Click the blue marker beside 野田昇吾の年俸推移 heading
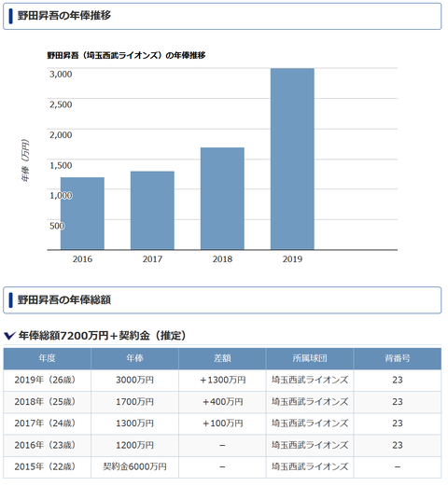 click(11, 16)
